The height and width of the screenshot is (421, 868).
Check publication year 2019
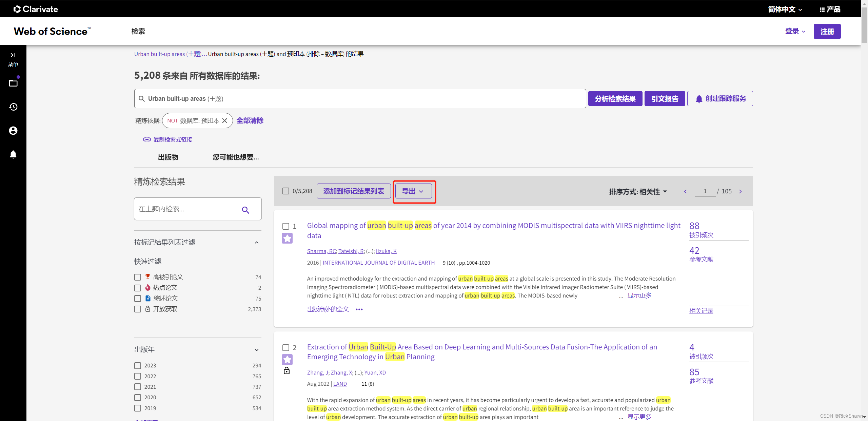138,408
